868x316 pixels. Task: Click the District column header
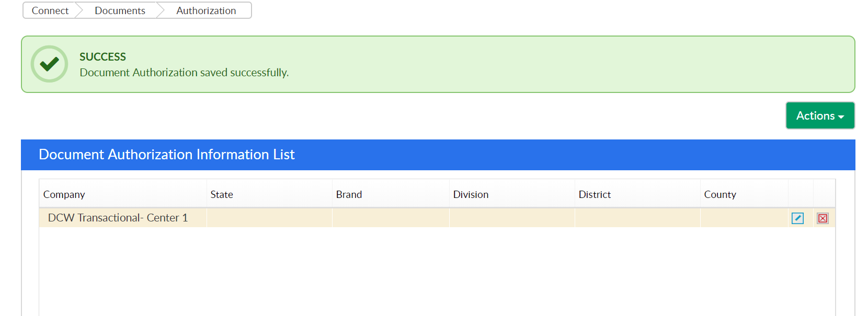pyautogui.click(x=595, y=194)
